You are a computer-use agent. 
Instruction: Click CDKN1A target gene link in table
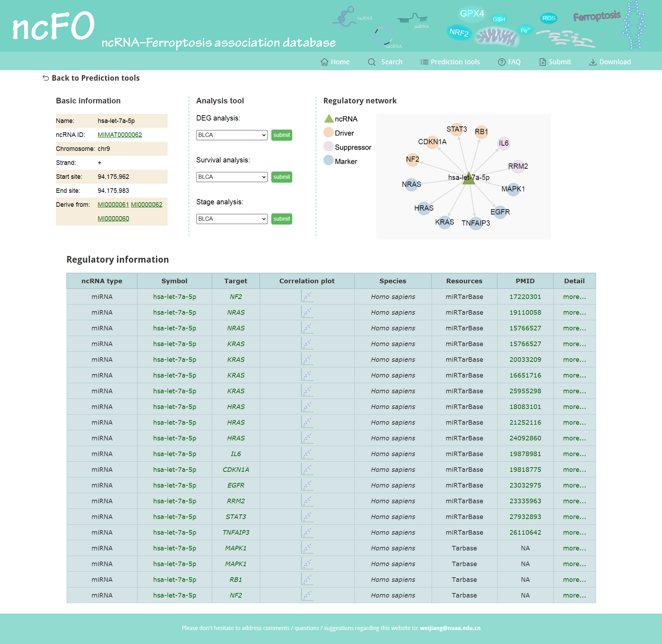coord(236,469)
